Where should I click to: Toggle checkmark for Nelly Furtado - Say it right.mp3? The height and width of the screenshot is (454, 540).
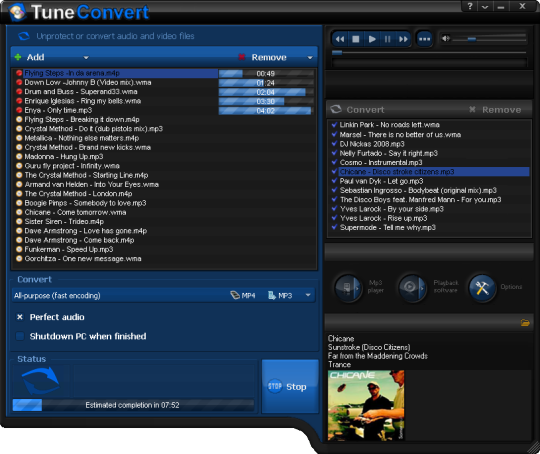click(x=334, y=153)
